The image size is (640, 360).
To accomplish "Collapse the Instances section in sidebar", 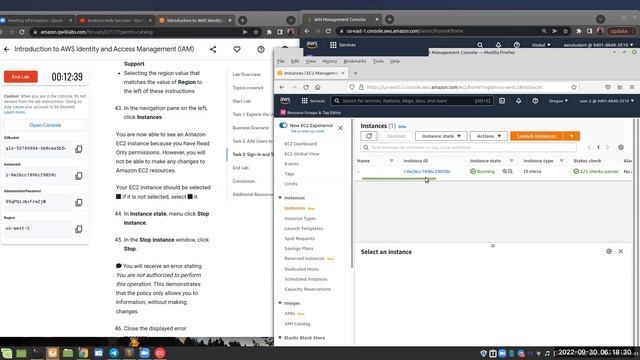I will tap(280, 198).
